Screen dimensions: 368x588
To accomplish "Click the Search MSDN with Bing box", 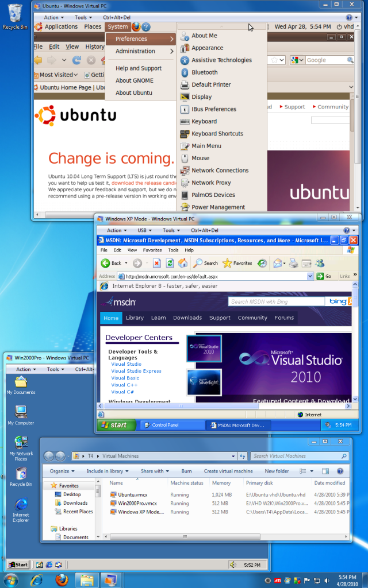I will [277, 301].
